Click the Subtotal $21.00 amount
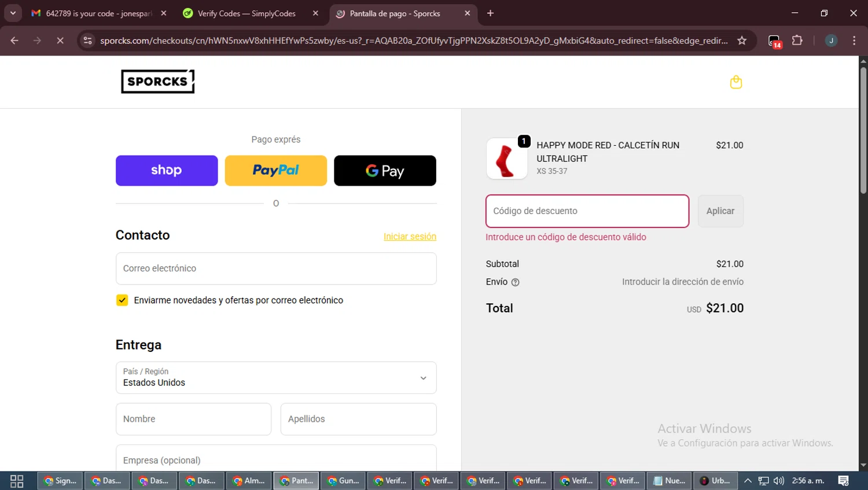Viewport: 868px width, 490px height. (730, 264)
